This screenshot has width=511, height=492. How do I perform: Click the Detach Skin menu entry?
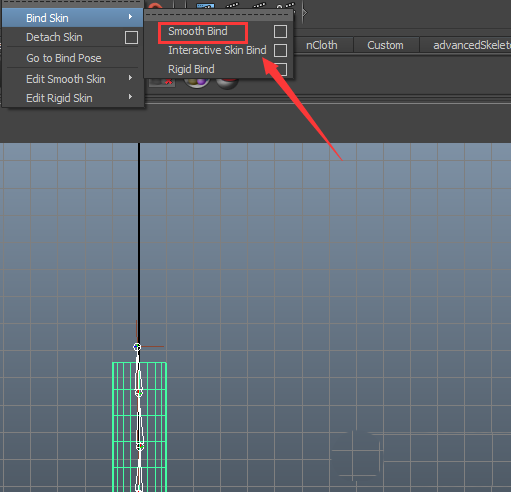pos(54,37)
